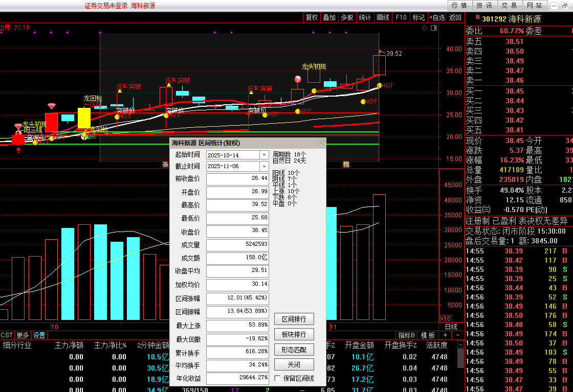Click the minus zoom icon beside 模板
The image size is (573, 392).
pyautogui.click(x=457, y=335)
